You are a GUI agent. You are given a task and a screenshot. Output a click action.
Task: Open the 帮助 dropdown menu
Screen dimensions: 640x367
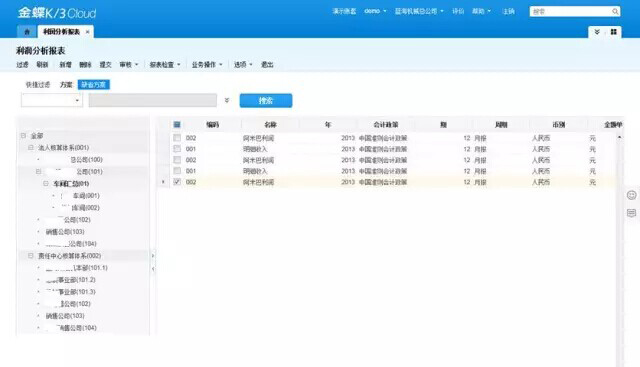482,11
